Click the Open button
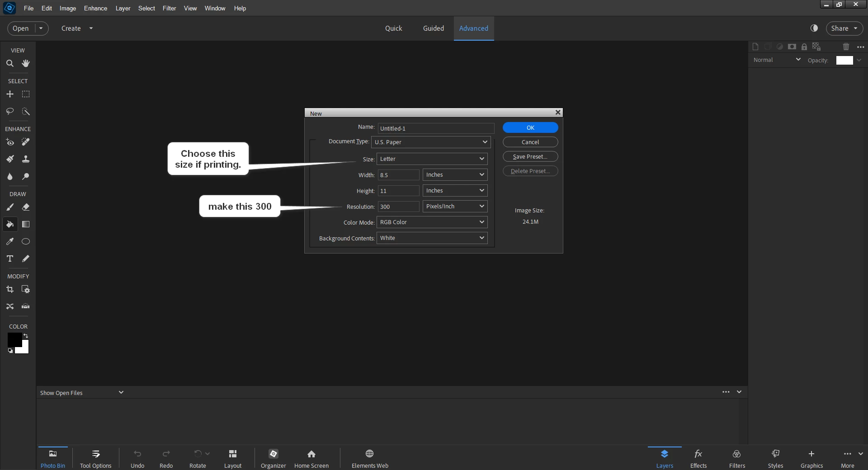This screenshot has height=470, width=868. 21,28
